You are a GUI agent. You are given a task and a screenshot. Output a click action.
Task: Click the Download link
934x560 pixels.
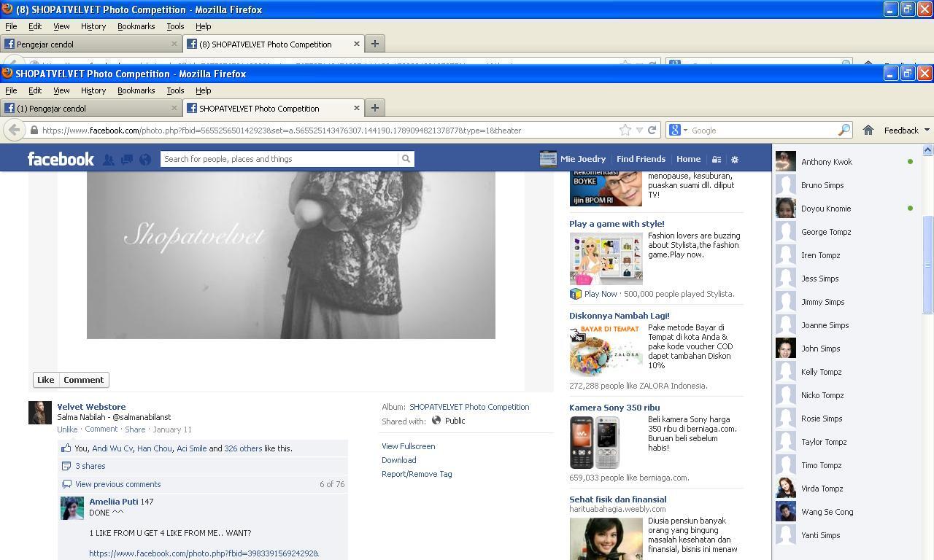398,460
